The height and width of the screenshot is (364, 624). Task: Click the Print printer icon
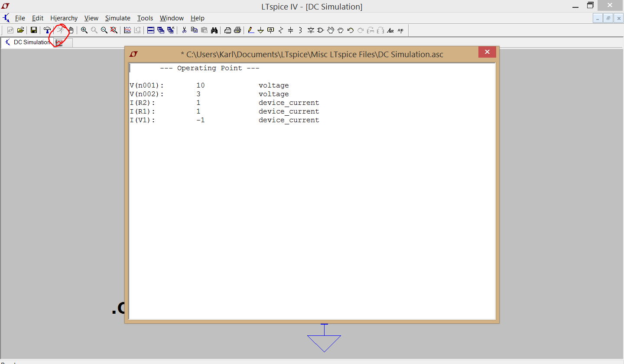coord(237,30)
